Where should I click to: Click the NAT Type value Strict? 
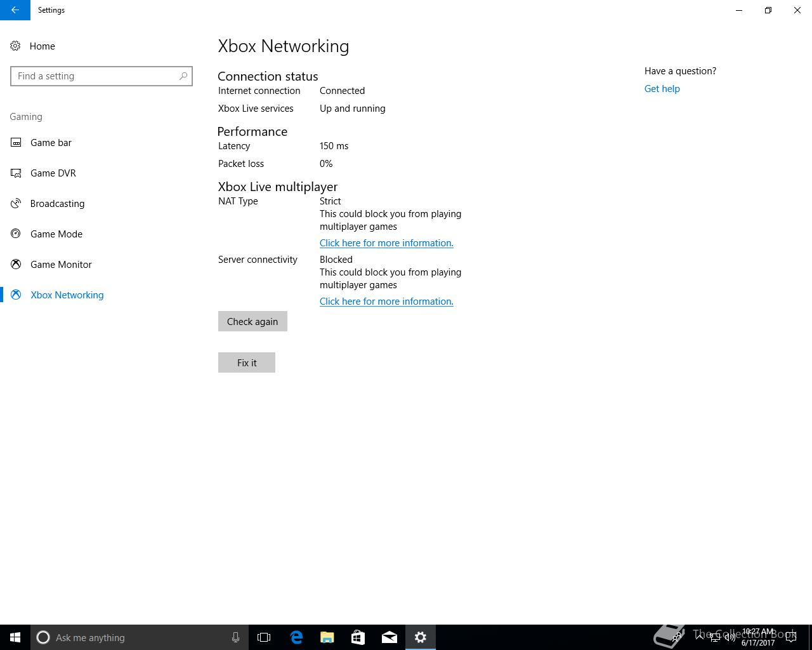(331, 201)
